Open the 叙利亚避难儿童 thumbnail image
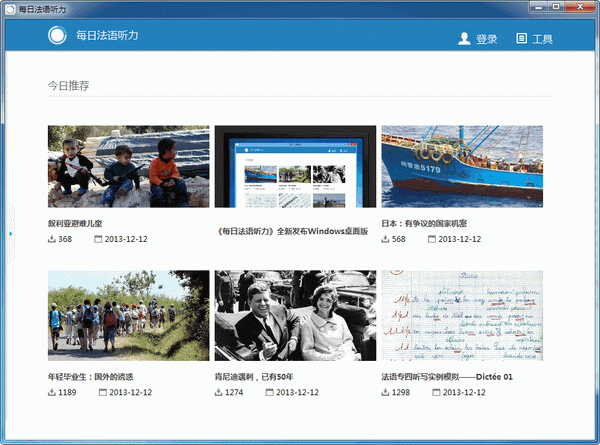 coord(128,166)
